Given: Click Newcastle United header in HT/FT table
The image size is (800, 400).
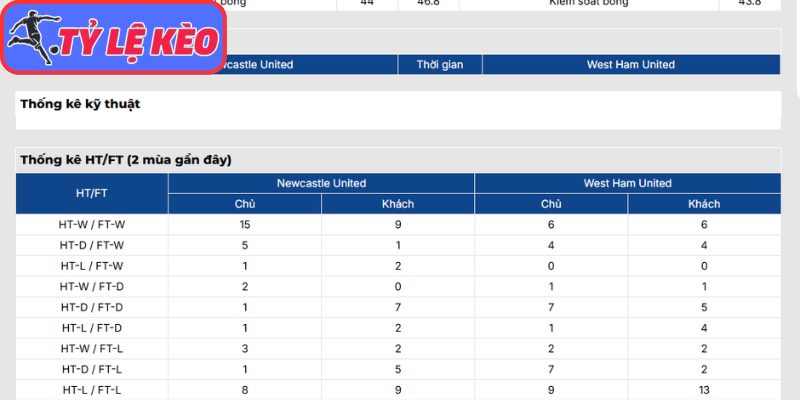Looking at the screenshot, I should click(x=321, y=183).
